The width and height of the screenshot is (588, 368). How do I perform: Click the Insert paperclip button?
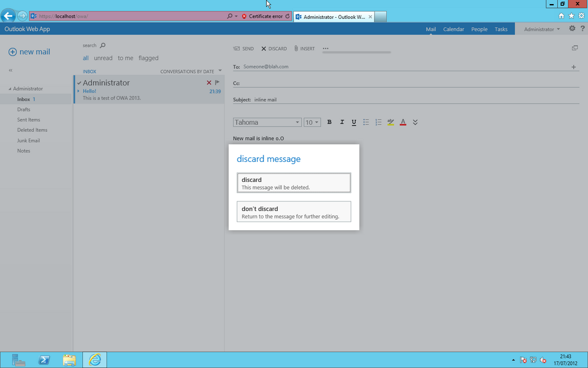305,48
